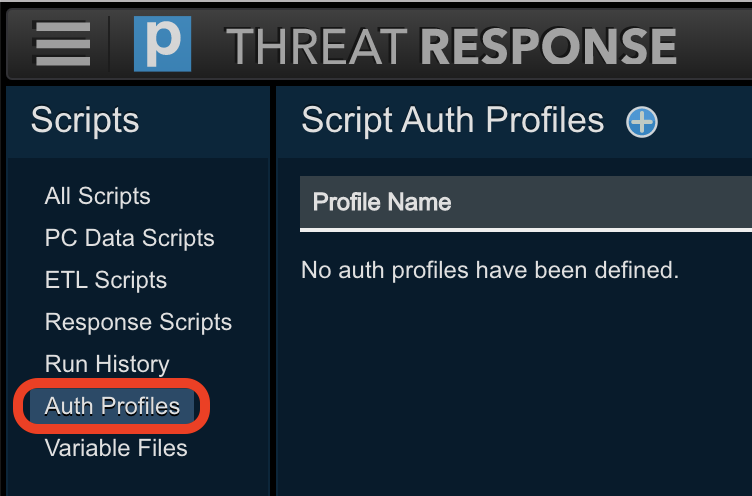Open Variable Files in sidebar
Viewport: 752px width, 496px height.
(116, 448)
